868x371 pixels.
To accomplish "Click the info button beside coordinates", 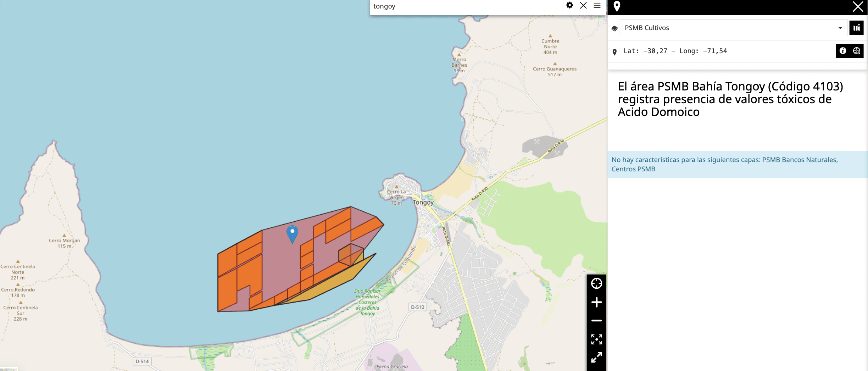I will tap(843, 51).
